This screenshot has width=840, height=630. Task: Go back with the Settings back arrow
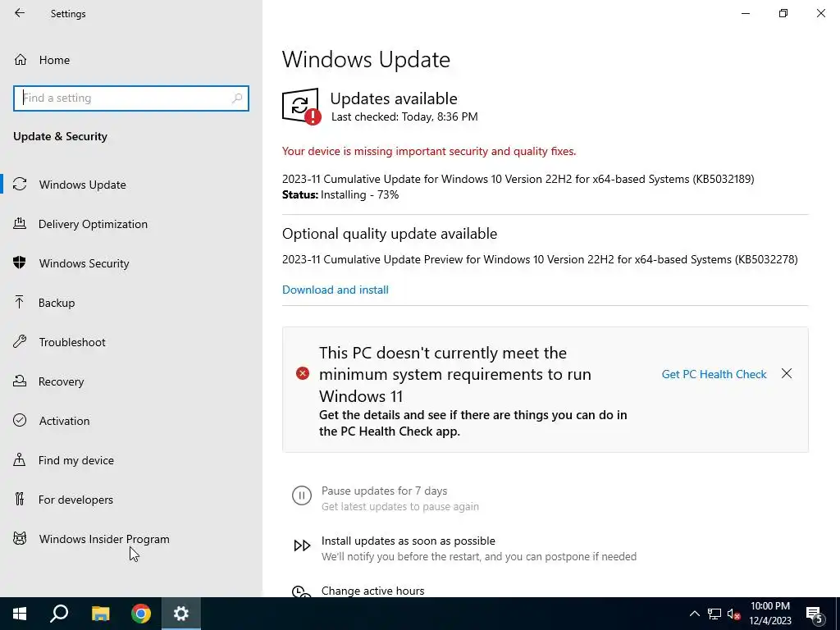tap(20, 13)
